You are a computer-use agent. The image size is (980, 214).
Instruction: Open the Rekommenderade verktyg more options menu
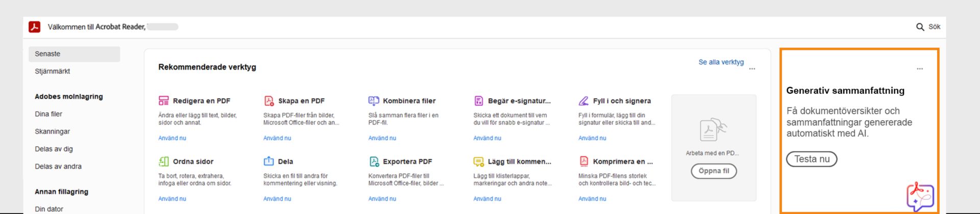click(752, 69)
